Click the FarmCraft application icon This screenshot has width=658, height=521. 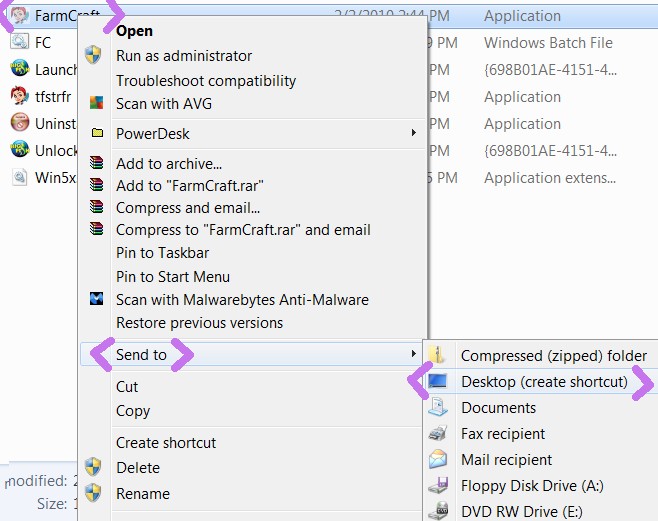coord(20,16)
